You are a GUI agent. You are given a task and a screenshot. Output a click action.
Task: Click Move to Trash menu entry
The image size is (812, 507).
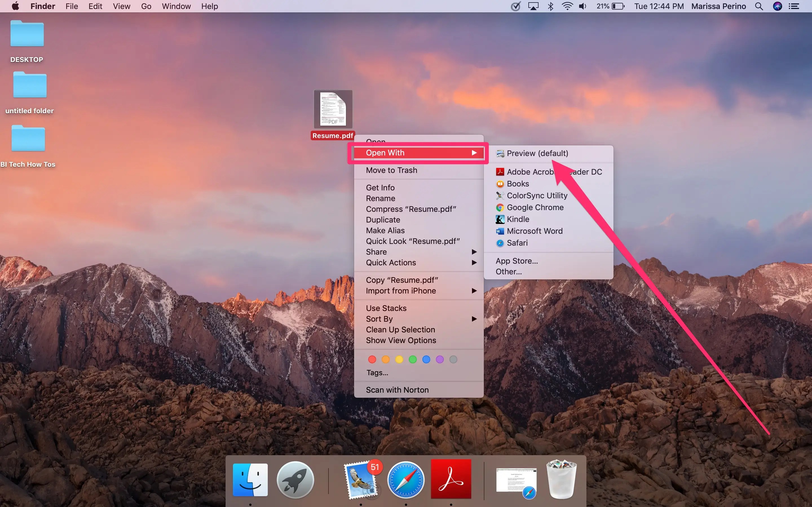(x=391, y=170)
